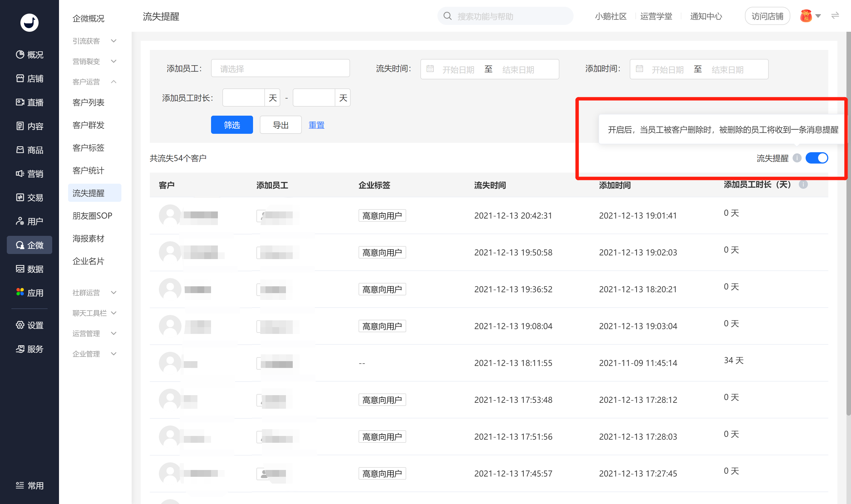Click calendar icon in 流失时间 date range
The height and width of the screenshot is (504, 851).
430,69
